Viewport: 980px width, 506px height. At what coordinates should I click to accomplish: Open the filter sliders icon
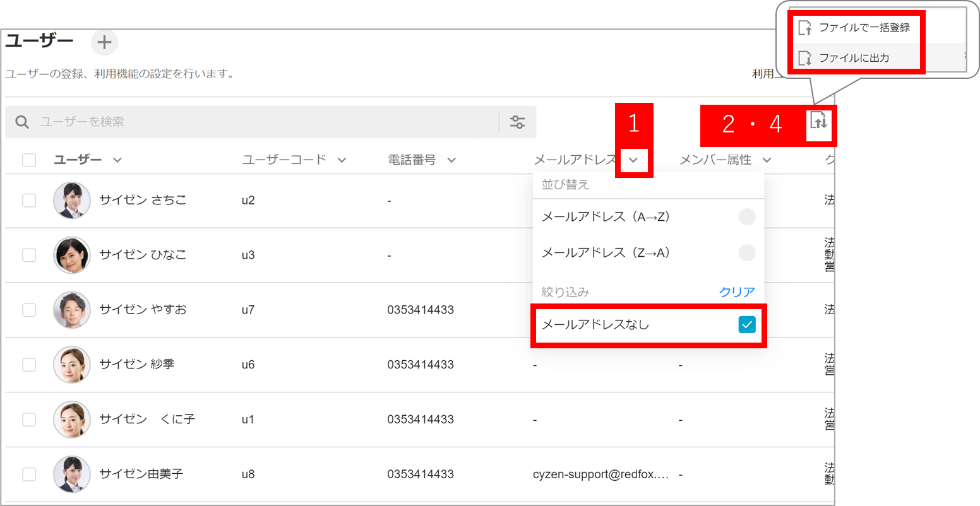click(518, 122)
